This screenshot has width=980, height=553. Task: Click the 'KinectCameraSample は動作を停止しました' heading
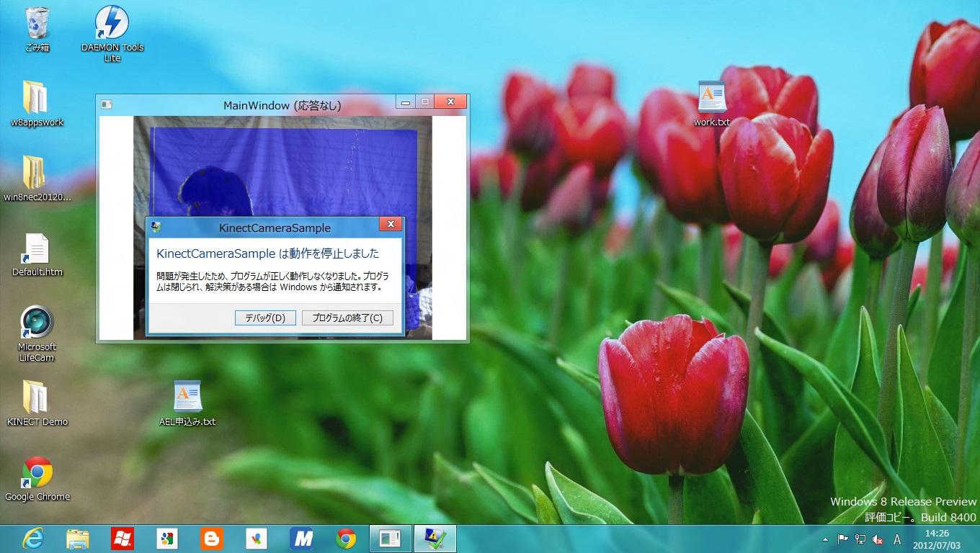click(268, 253)
